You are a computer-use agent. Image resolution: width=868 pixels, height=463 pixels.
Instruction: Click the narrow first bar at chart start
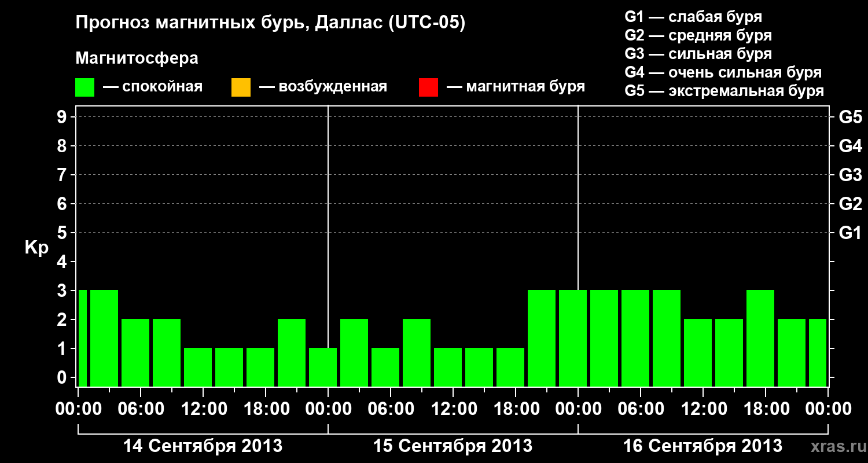coord(83,338)
